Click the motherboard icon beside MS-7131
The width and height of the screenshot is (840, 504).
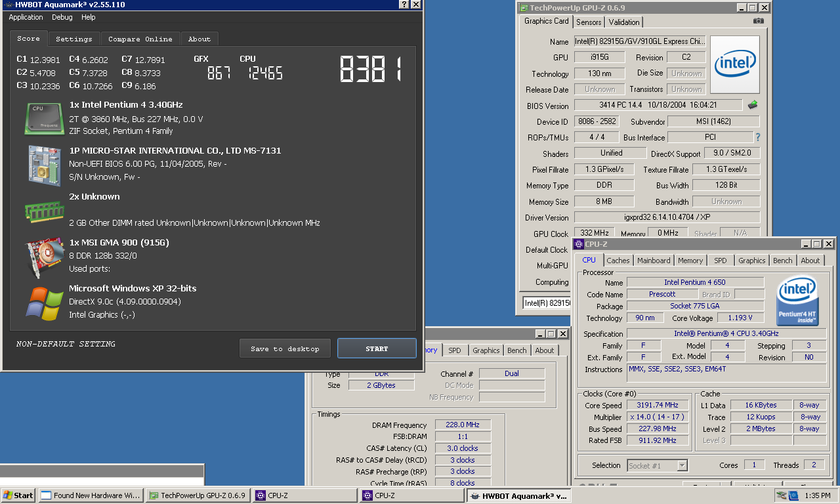44,165
